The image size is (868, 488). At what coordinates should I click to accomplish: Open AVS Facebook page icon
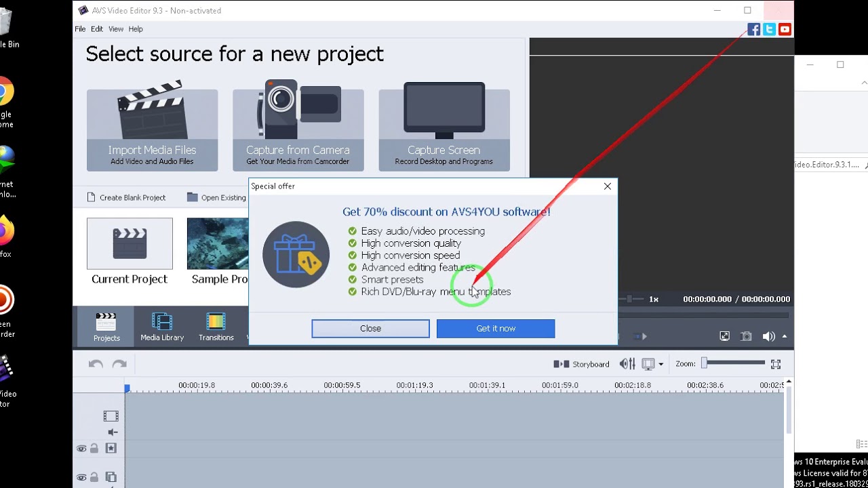click(x=753, y=29)
